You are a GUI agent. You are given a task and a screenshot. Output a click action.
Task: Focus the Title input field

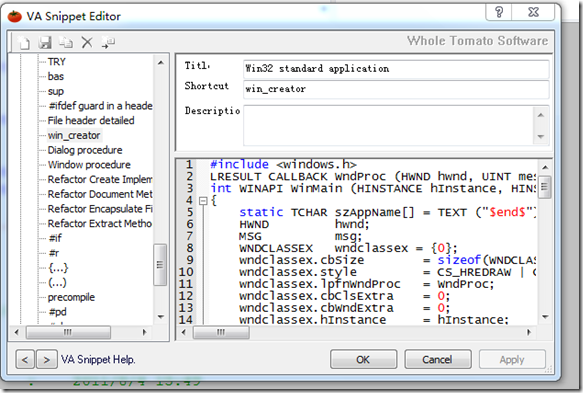pyautogui.click(x=396, y=69)
